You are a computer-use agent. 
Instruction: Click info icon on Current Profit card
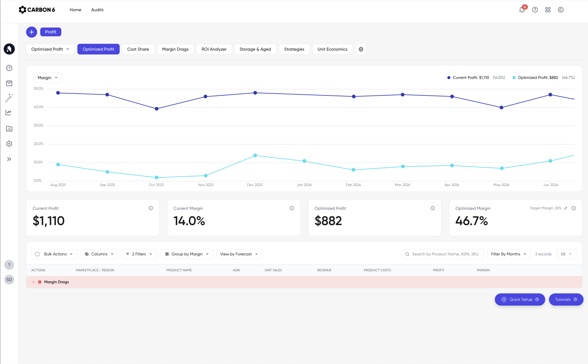click(151, 208)
